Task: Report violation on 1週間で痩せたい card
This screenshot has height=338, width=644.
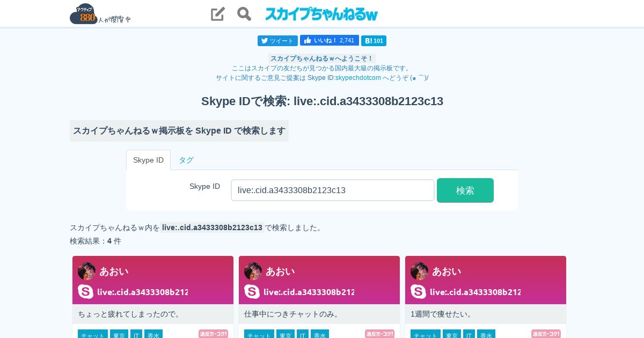Action: 546,334
